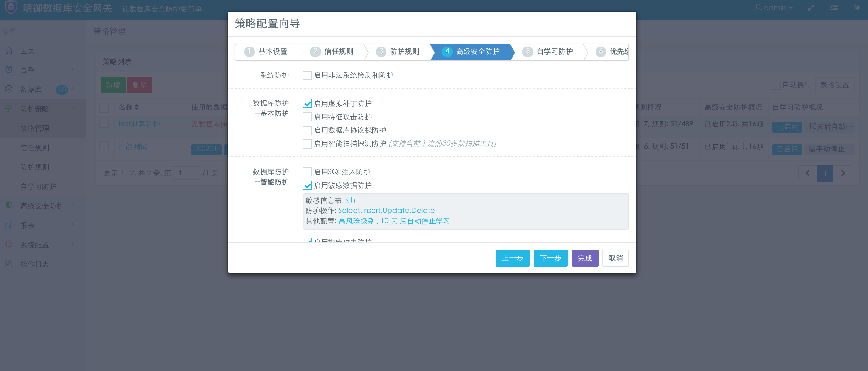Click the red 删除 button
Viewport: 868px width, 371px height.
140,85
